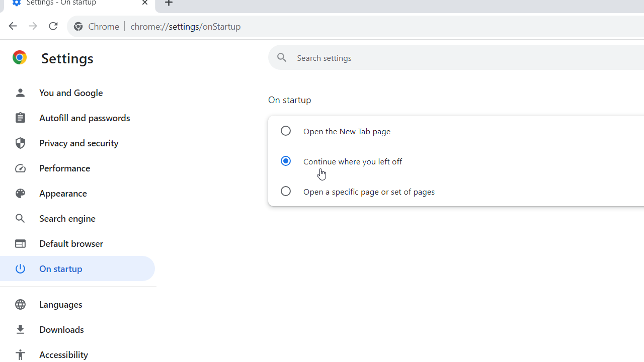Click the Downloads arrow icon

click(x=20, y=329)
